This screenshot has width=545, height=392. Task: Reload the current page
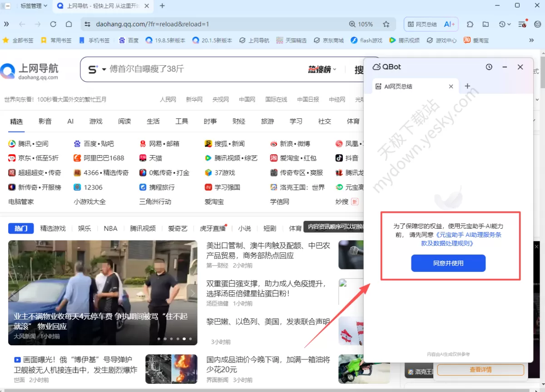tap(53, 24)
